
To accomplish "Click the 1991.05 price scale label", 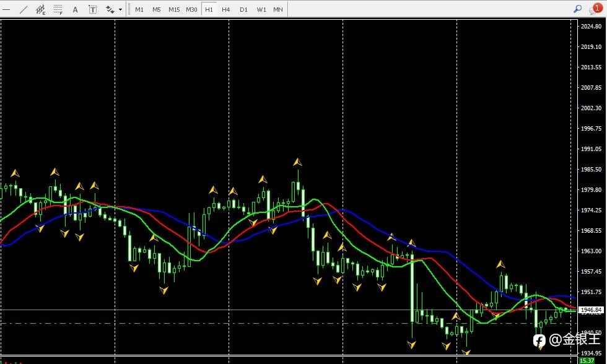I will [591, 149].
